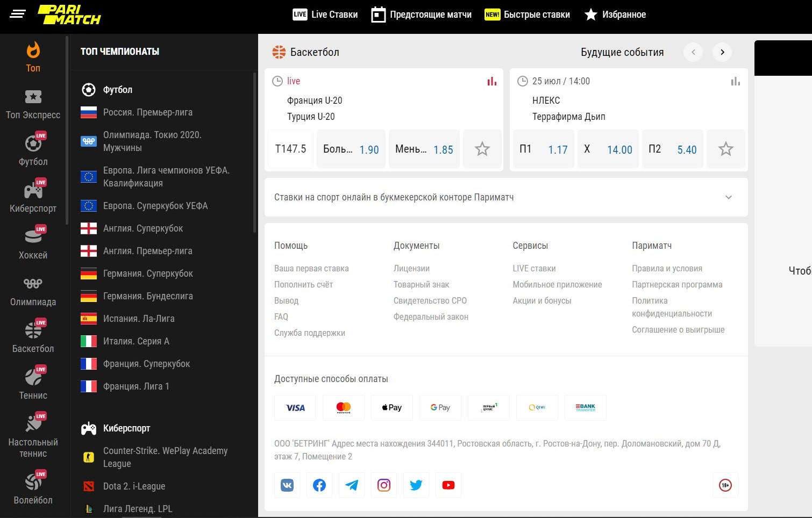Click the Баскетбол section heading
812x518 pixels.
315,52
